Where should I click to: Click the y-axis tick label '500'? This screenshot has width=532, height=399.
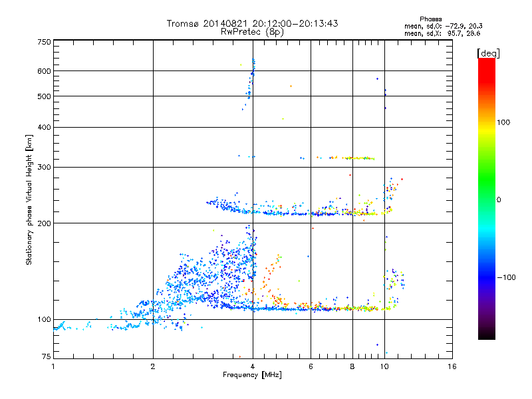(x=44, y=96)
